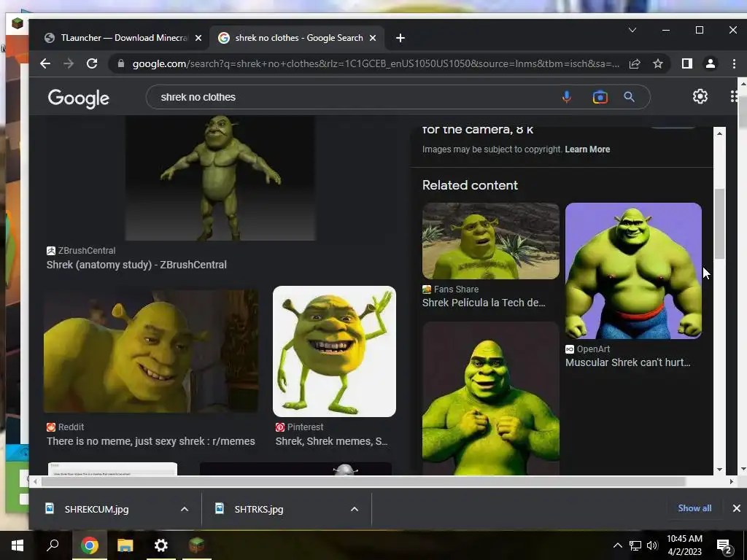The width and height of the screenshot is (747, 560).
Task: Click Chrome icon in taskbar
Action: click(x=89, y=545)
